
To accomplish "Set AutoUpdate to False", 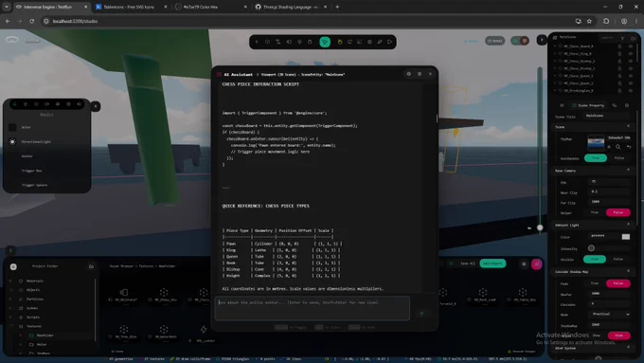I will tap(619, 158).
